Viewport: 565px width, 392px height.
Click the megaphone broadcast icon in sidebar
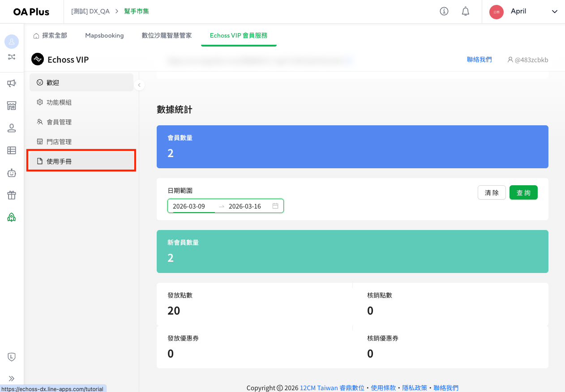pyautogui.click(x=12, y=83)
